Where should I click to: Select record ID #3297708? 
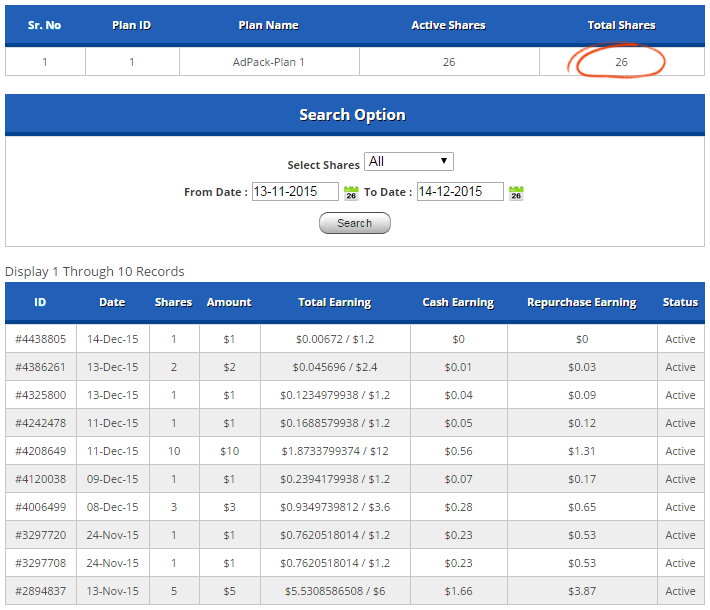[x=41, y=563]
